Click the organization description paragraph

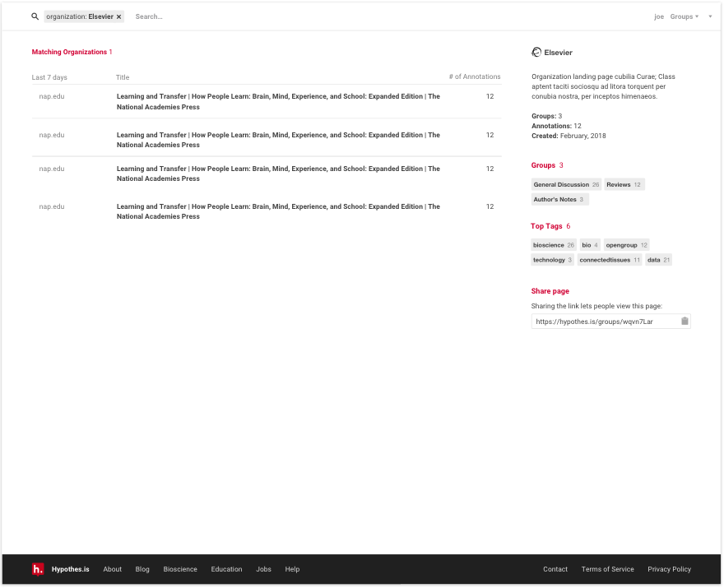[603, 86]
